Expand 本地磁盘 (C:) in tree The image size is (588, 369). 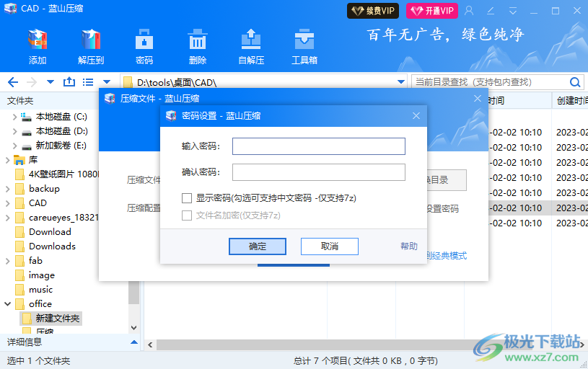pos(14,117)
